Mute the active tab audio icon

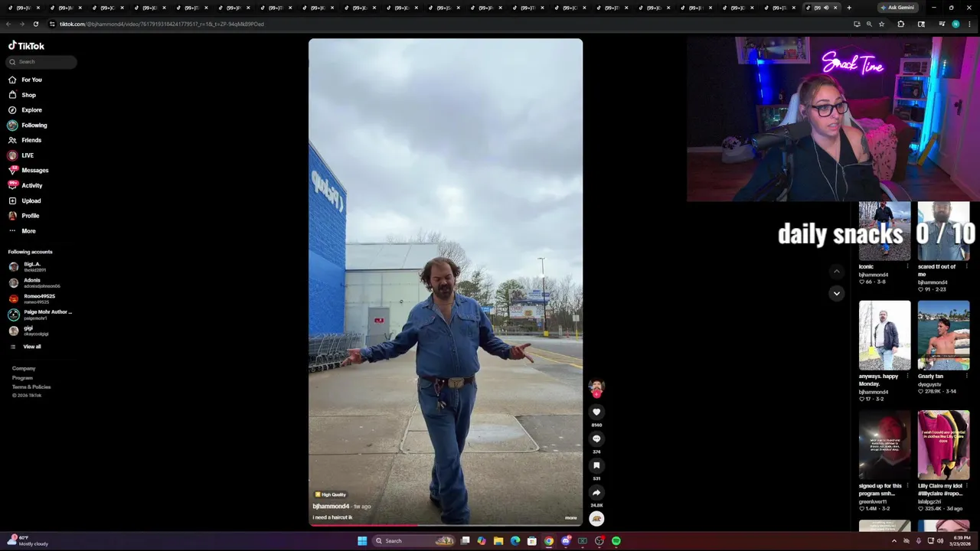(826, 8)
